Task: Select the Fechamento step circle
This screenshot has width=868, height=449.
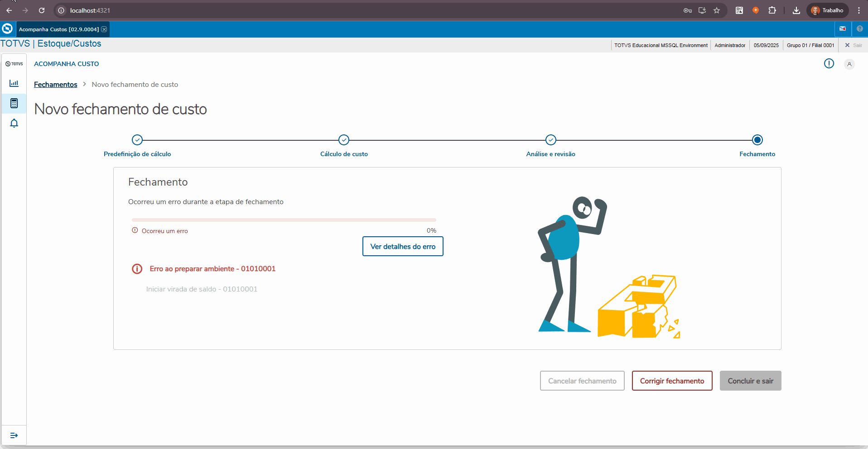Action: click(x=757, y=140)
